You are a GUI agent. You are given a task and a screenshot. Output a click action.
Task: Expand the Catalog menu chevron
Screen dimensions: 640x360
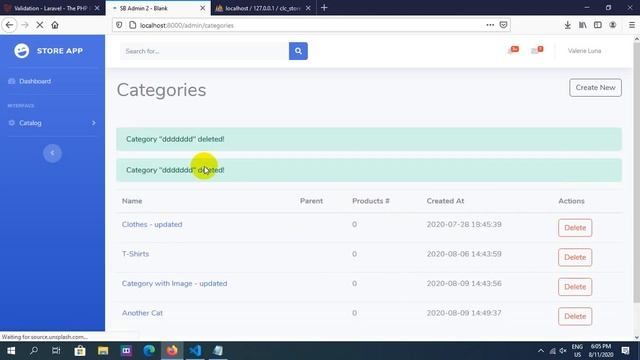93,123
